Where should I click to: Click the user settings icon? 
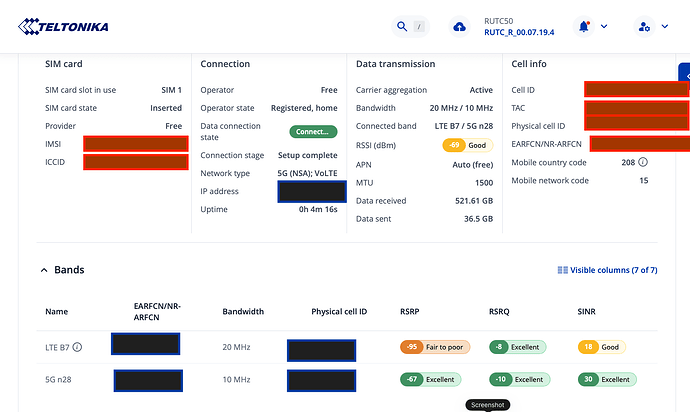point(644,26)
